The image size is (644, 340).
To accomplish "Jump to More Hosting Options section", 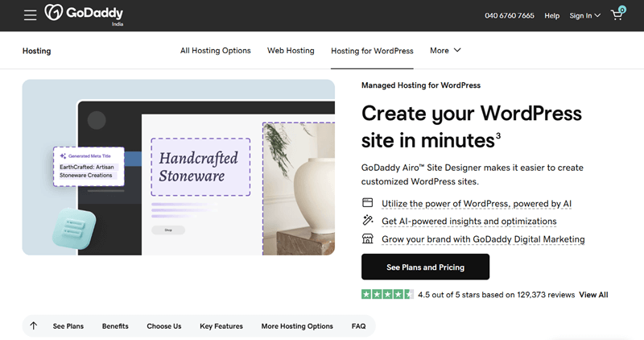I will [x=297, y=326].
